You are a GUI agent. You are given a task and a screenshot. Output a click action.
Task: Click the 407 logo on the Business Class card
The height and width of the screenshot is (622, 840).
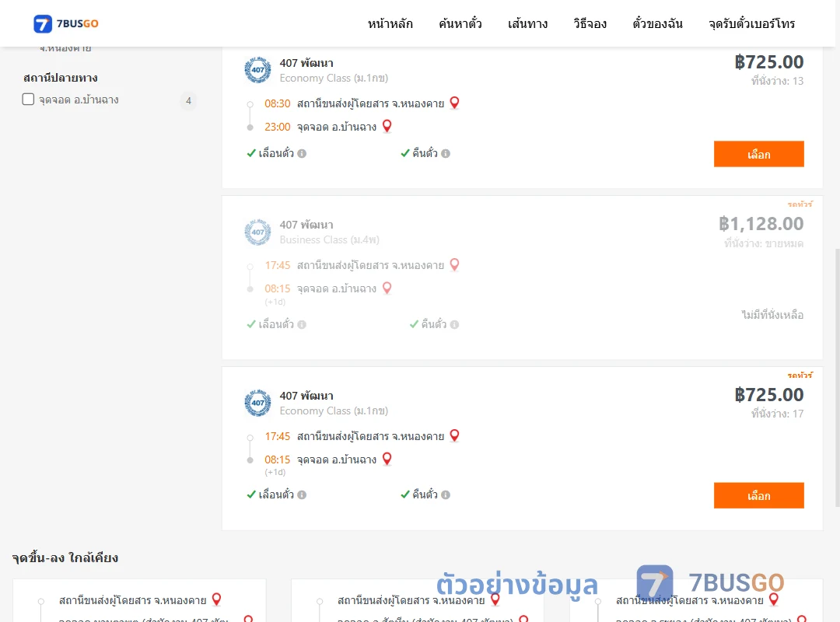pos(257,232)
